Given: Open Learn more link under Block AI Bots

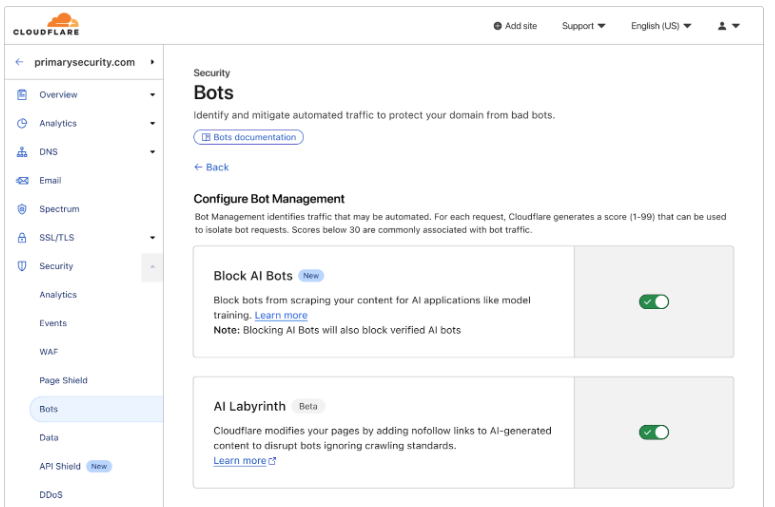Looking at the screenshot, I should [x=281, y=315].
